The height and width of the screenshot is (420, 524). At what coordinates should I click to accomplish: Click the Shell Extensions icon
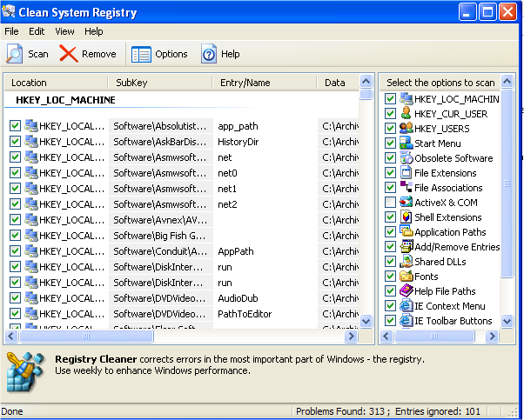point(406,217)
